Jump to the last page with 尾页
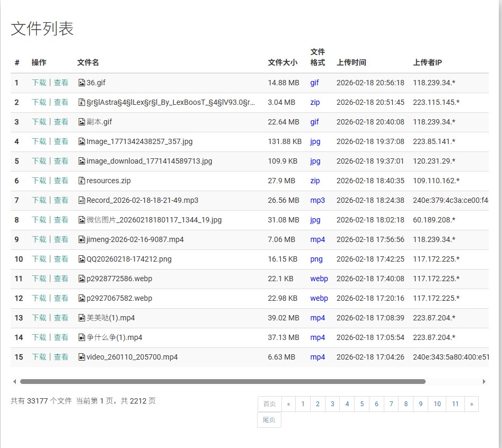 269,420
